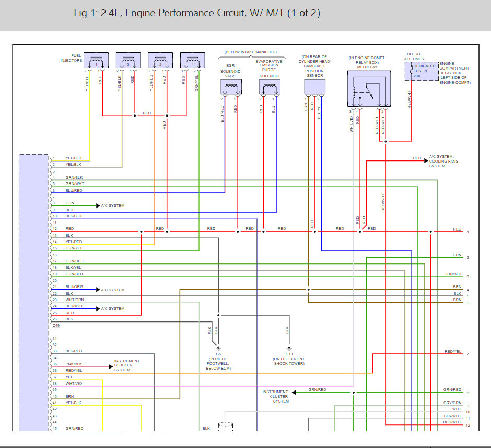Click the fuel injector 1 coil symbol

click(x=96, y=61)
